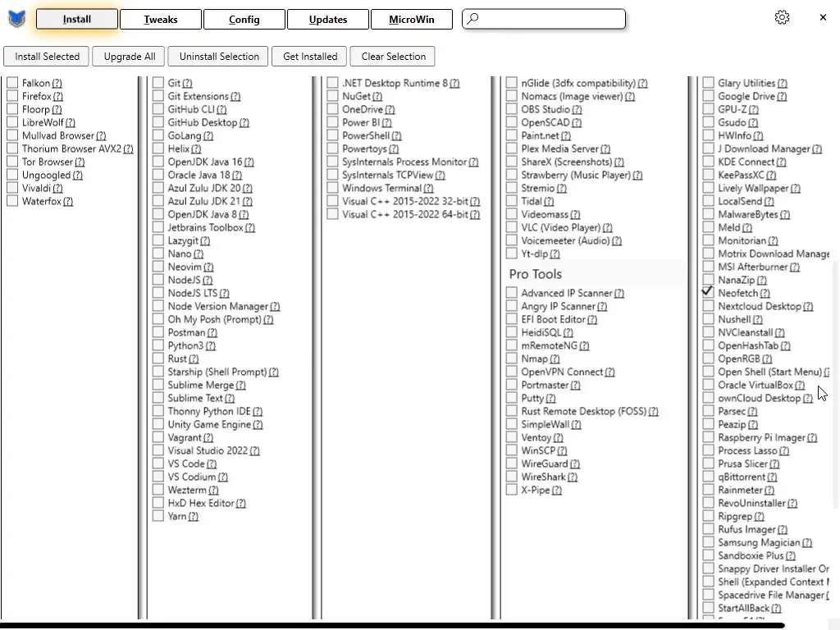Click Uninstall Selection button
The image size is (840, 630).
coord(219,57)
